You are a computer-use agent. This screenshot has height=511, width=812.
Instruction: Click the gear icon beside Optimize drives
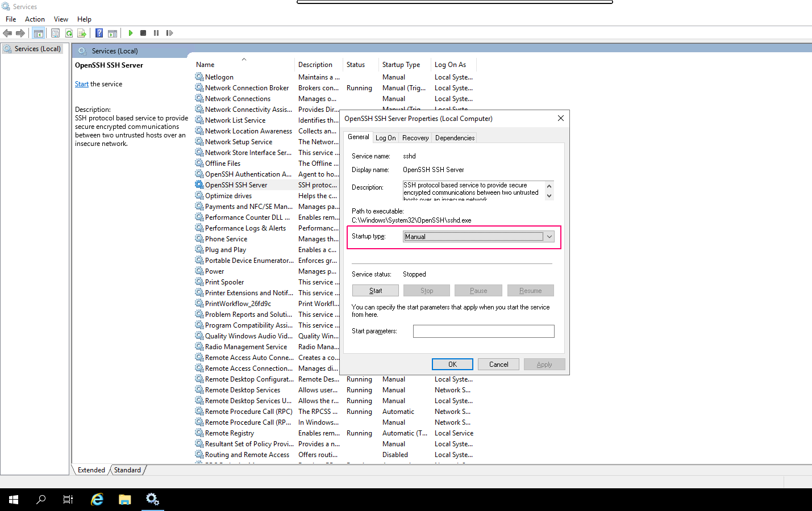click(x=199, y=195)
